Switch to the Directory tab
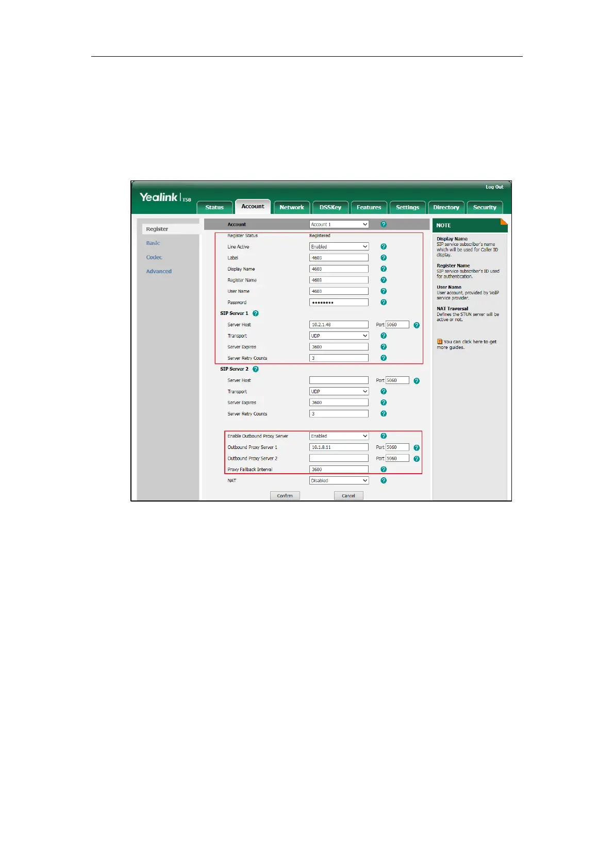Image resolution: width=614 pixels, height=868 pixels. tap(446, 207)
